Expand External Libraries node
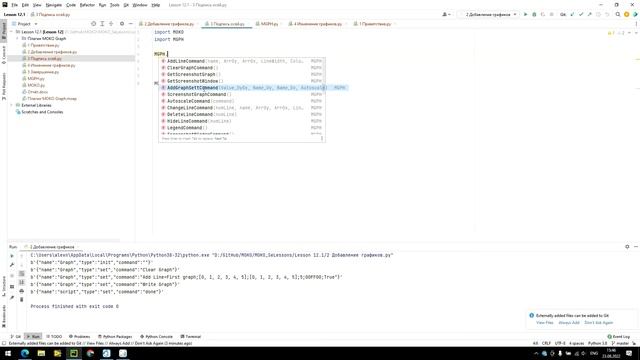This screenshot has width=640, height=360. coord(12,105)
